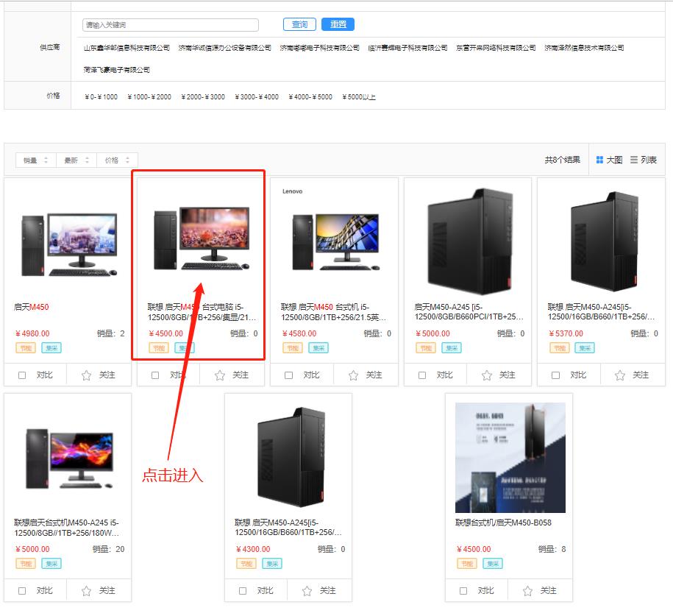Sort results by 价格
This screenshot has width=673, height=616.
(x=116, y=160)
